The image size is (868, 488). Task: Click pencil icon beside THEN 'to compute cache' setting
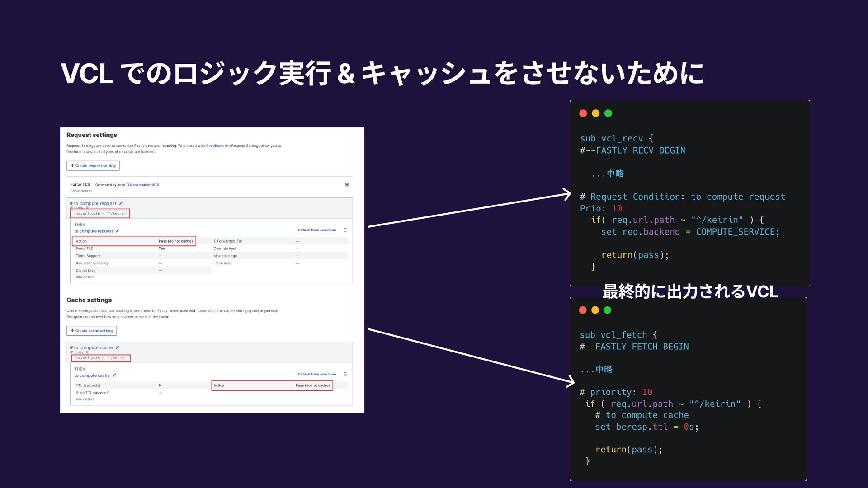point(114,375)
